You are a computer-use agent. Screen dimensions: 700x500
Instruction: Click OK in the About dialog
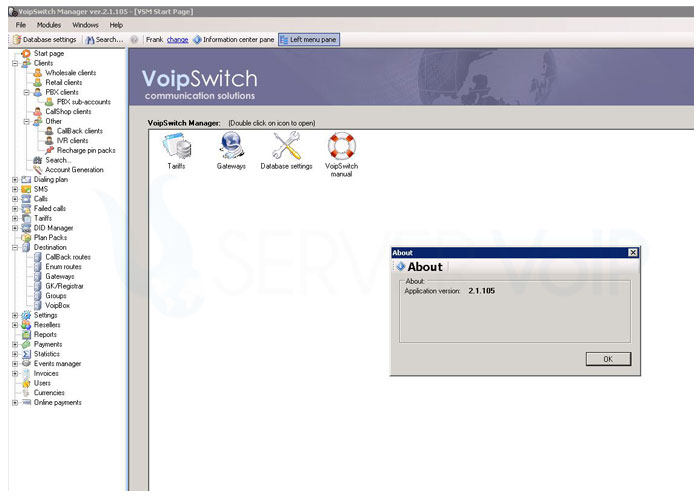click(608, 359)
